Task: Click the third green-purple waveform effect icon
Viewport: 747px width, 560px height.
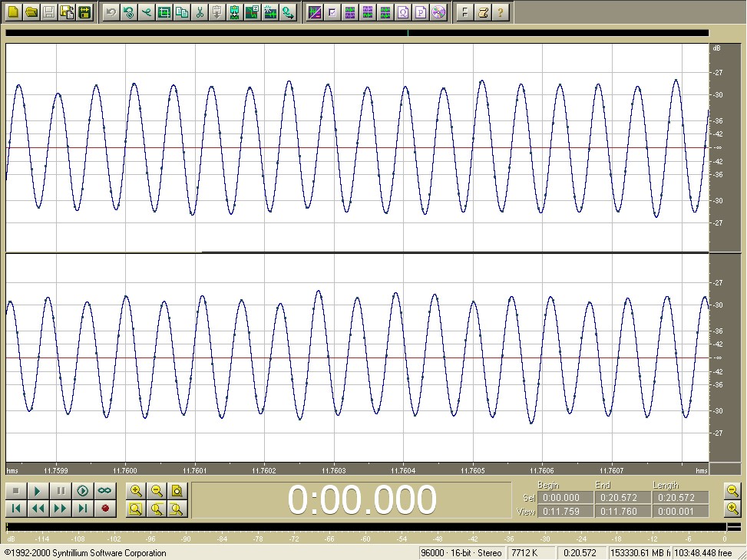Action: pos(385,12)
